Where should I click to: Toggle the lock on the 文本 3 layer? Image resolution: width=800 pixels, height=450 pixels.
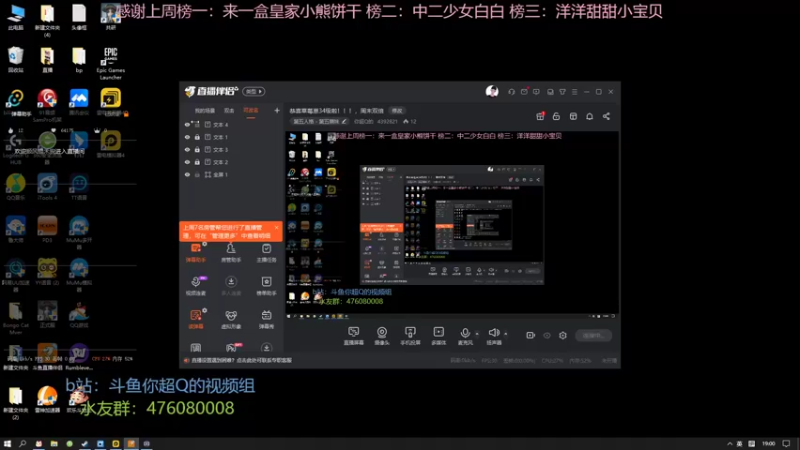tap(197, 149)
